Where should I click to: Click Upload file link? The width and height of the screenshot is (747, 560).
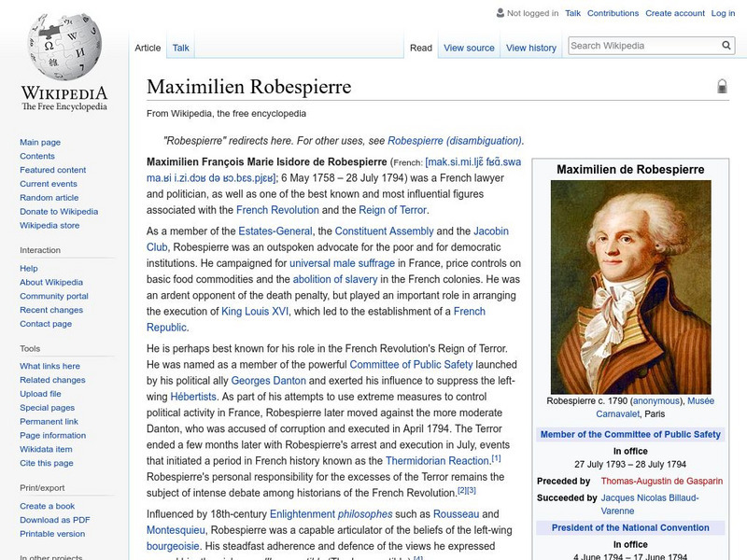click(x=40, y=393)
